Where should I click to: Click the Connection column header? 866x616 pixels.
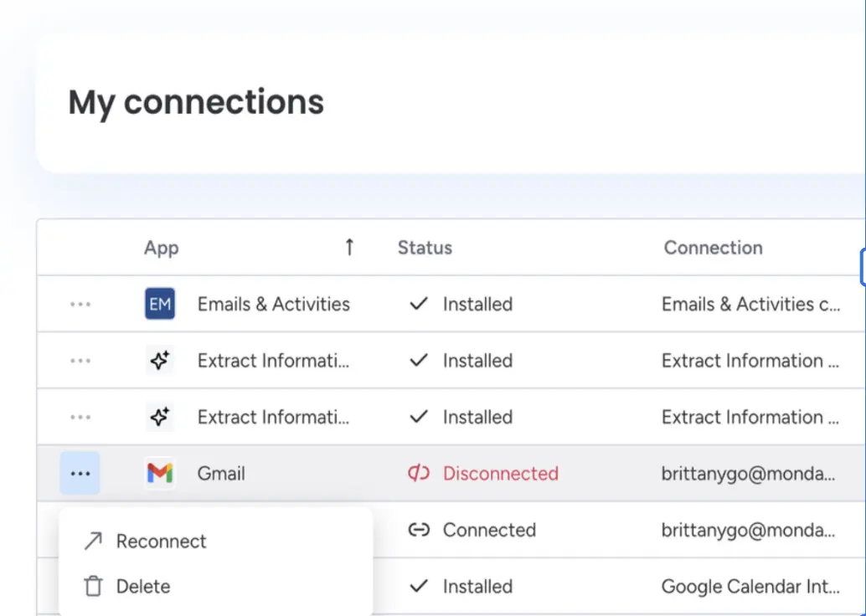pyautogui.click(x=713, y=248)
